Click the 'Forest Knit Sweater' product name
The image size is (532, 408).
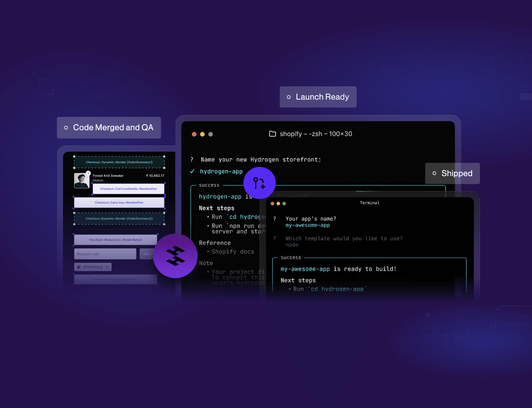pyautogui.click(x=108, y=176)
